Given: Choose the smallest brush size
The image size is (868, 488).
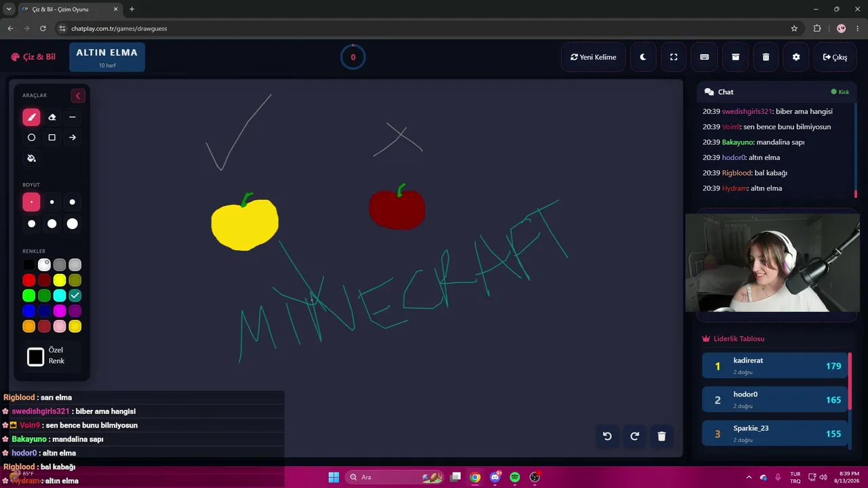Looking at the screenshot, I should (x=31, y=202).
